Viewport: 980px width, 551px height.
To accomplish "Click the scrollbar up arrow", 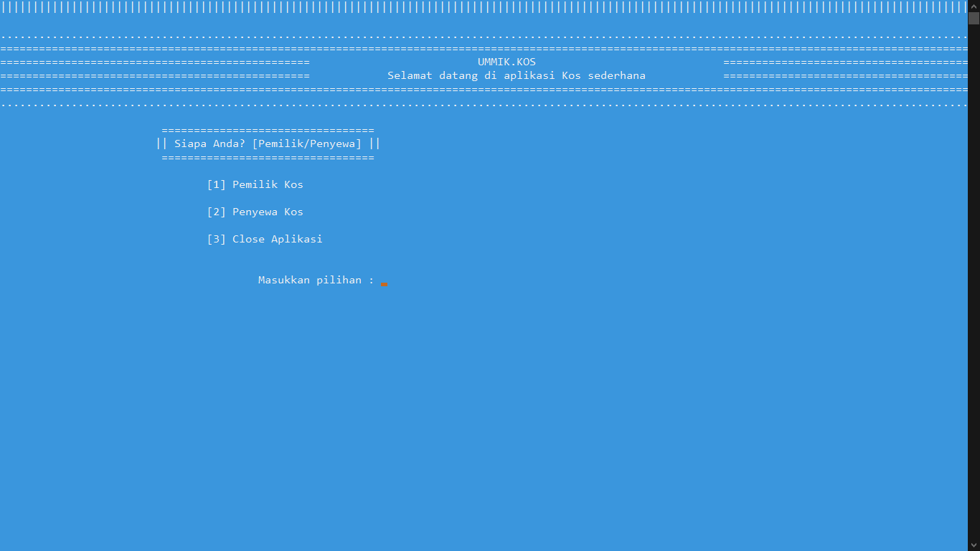I will pyautogui.click(x=975, y=5).
